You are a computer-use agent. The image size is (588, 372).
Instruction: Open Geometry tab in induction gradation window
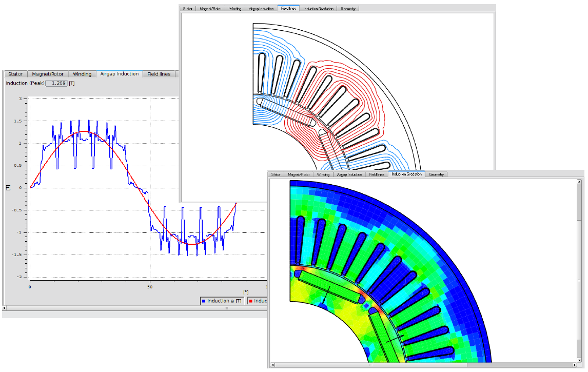tap(437, 174)
